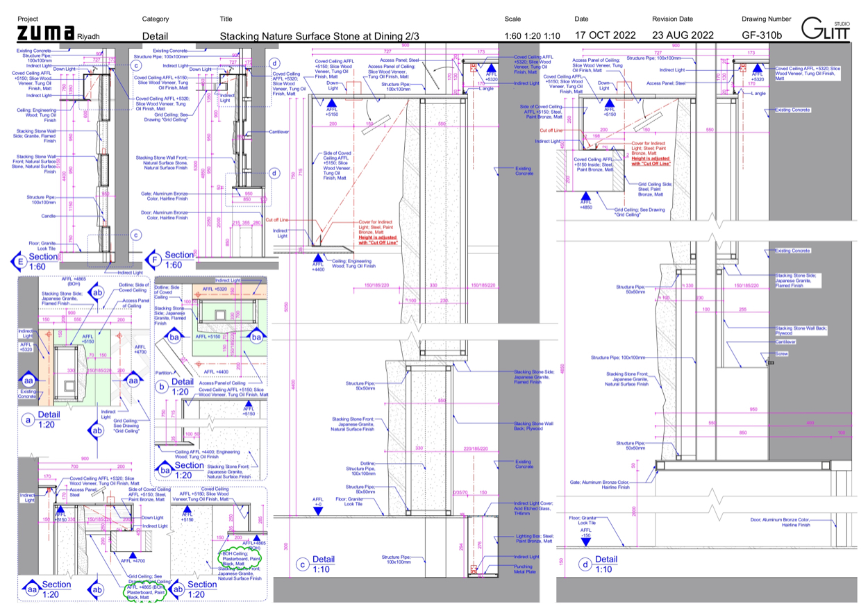868x613 pixels.
Task: Click the AFFL +4850 level triangle
Action: click(587, 199)
